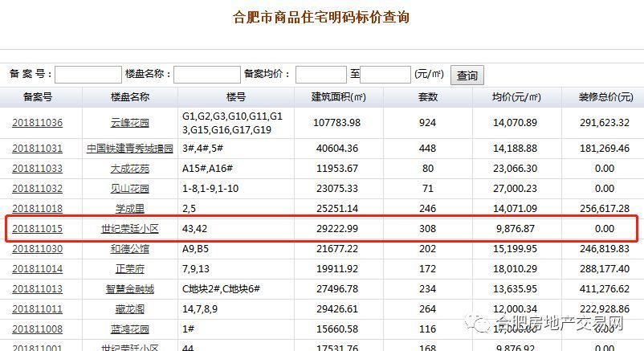Click the 楼盘名称 column header
644x351 pixels.
click(130, 97)
